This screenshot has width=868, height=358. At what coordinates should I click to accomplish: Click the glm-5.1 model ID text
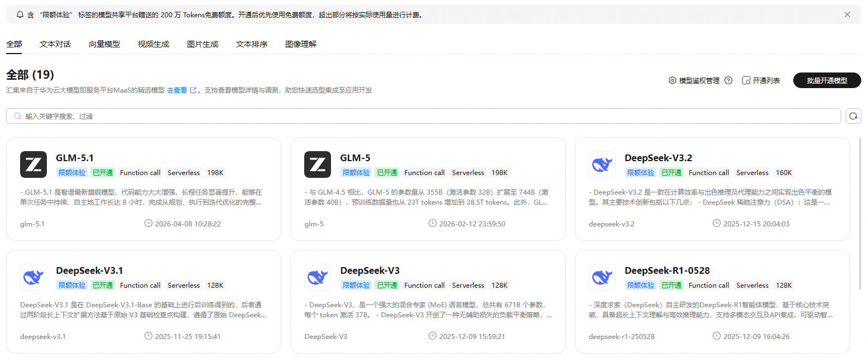[32, 224]
